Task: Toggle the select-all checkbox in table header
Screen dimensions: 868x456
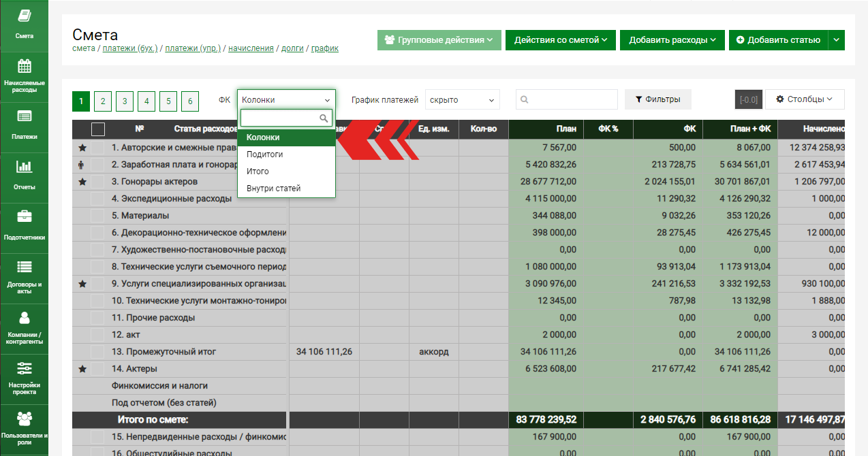Action: point(98,129)
